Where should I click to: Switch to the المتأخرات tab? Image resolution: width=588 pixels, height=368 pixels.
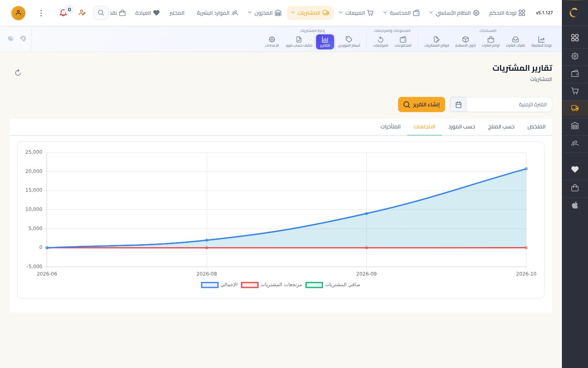tap(390, 127)
